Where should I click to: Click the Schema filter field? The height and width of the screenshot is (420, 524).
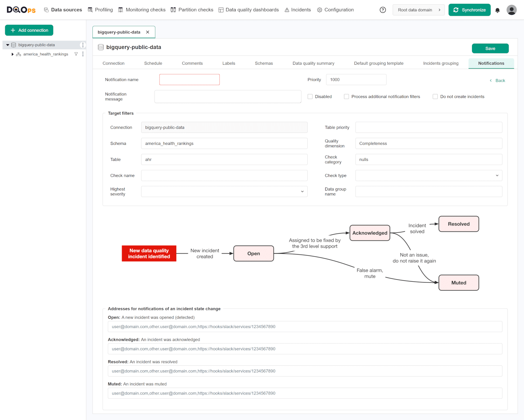(x=224, y=143)
